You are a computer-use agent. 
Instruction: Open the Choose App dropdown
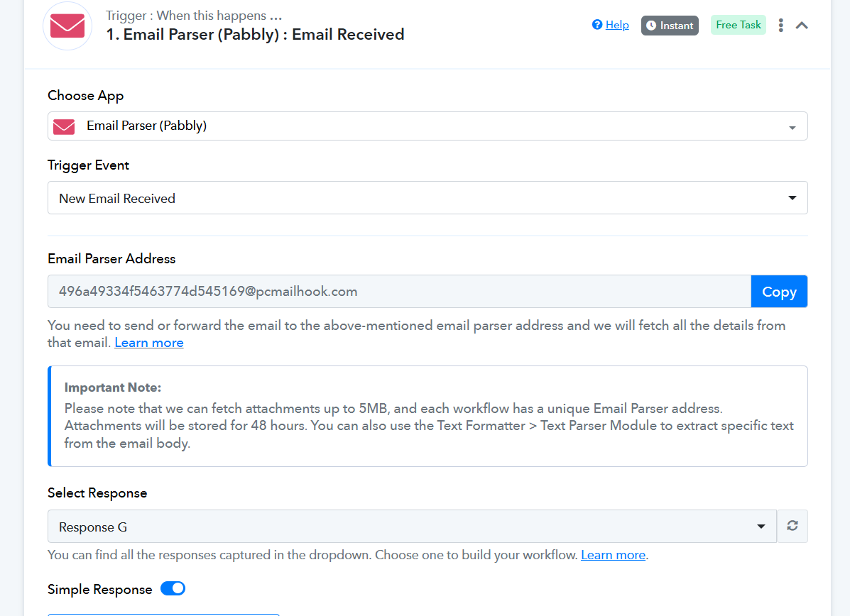pyautogui.click(x=427, y=126)
